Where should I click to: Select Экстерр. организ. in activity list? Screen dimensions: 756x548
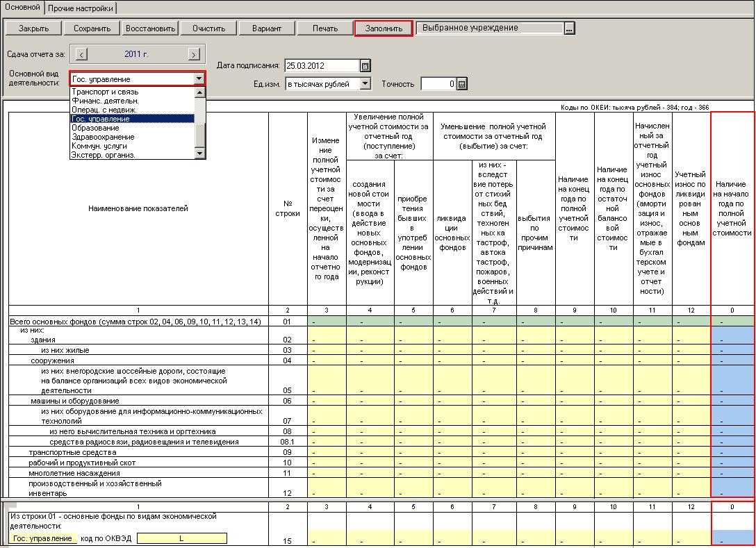tap(133, 155)
